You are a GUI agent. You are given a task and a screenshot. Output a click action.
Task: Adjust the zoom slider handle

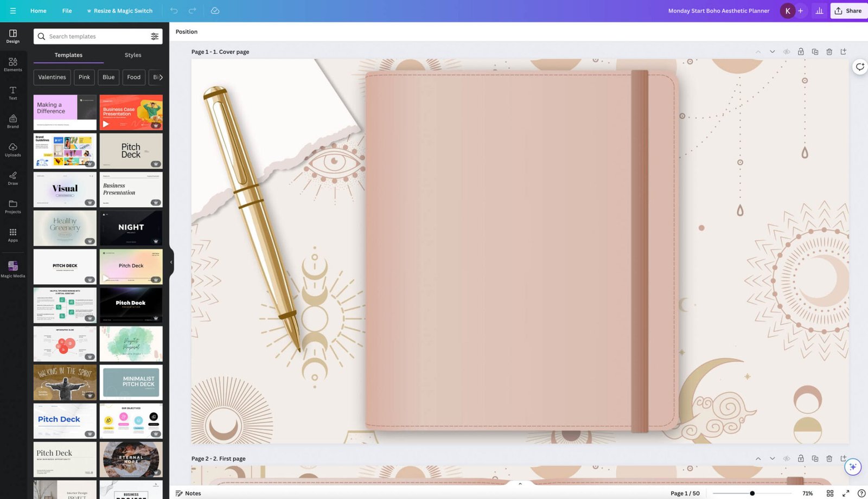[752, 493]
